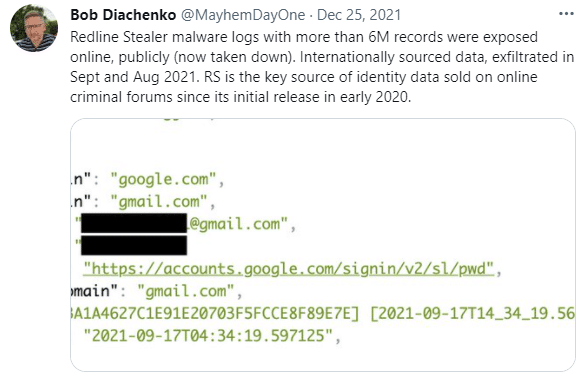Click "Sept and Aug 2021" in tweet text
This screenshot has height=377, width=585.
(133, 77)
